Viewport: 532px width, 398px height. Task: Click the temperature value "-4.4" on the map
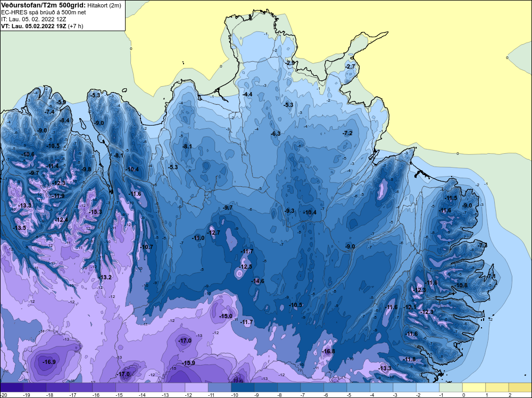(248, 94)
